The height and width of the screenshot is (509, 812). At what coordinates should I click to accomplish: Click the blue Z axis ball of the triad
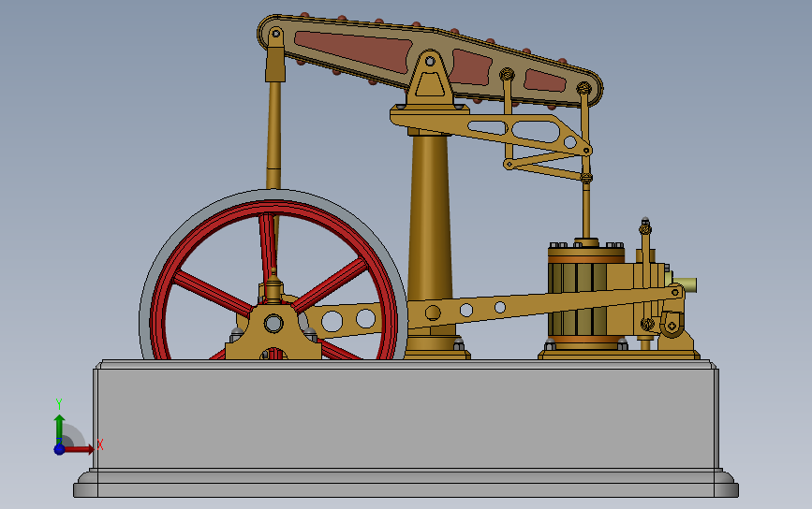pyautogui.click(x=59, y=449)
